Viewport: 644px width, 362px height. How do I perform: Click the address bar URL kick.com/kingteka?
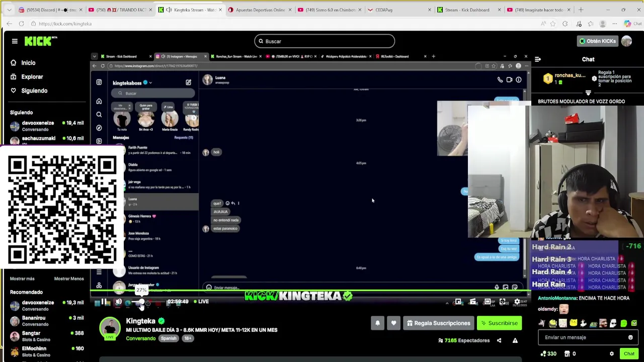(x=65, y=24)
